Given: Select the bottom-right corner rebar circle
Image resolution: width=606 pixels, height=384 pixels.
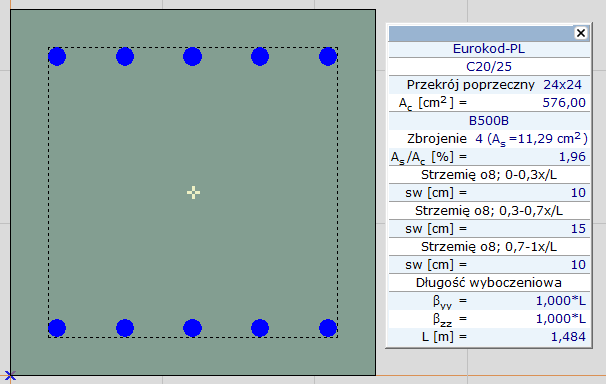Looking at the screenshot, I should (328, 328).
